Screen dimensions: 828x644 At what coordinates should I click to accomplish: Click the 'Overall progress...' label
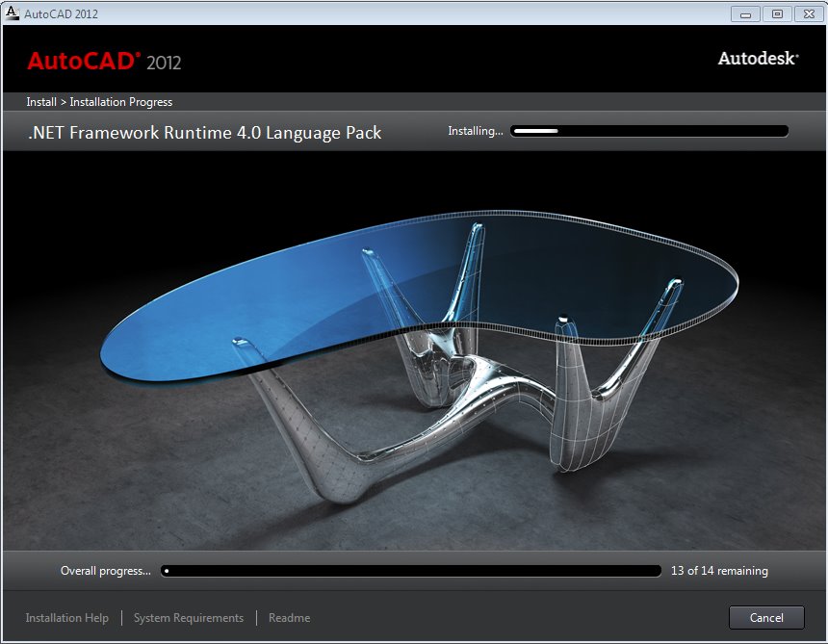[x=106, y=571]
